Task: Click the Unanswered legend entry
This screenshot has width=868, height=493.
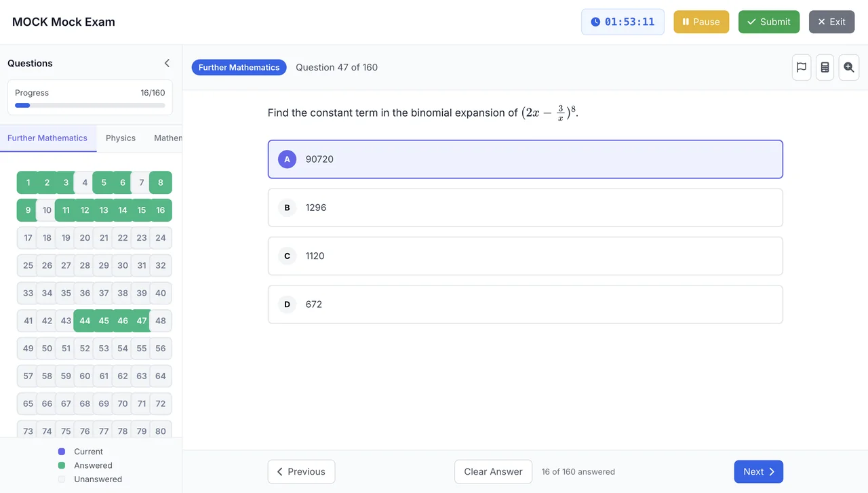Action: click(90, 479)
